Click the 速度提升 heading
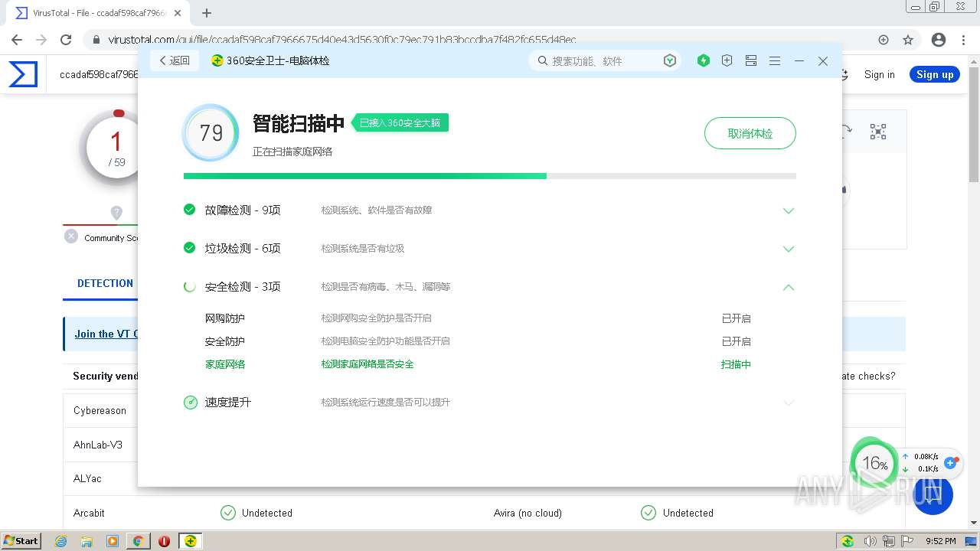Viewport: 980px width, 551px height. [228, 403]
